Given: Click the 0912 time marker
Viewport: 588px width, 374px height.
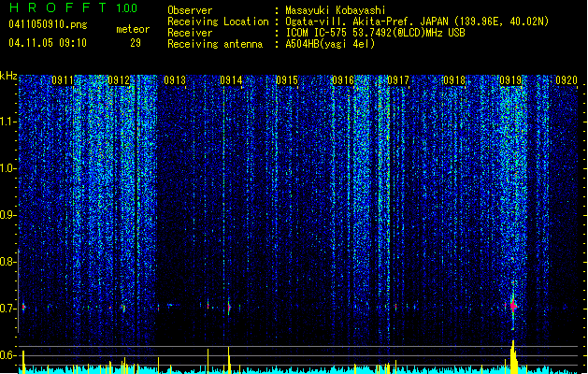Looking at the screenshot, I should 119,80.
